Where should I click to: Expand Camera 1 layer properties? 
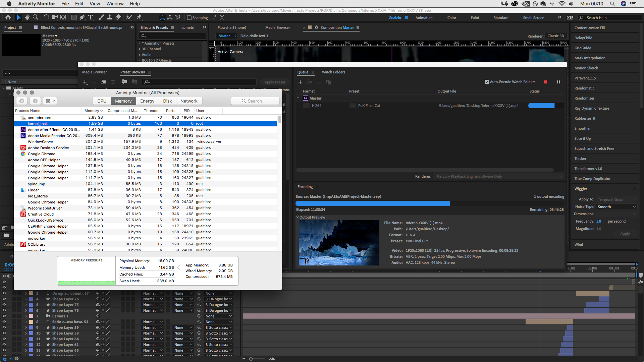click(x=26, y=316)
